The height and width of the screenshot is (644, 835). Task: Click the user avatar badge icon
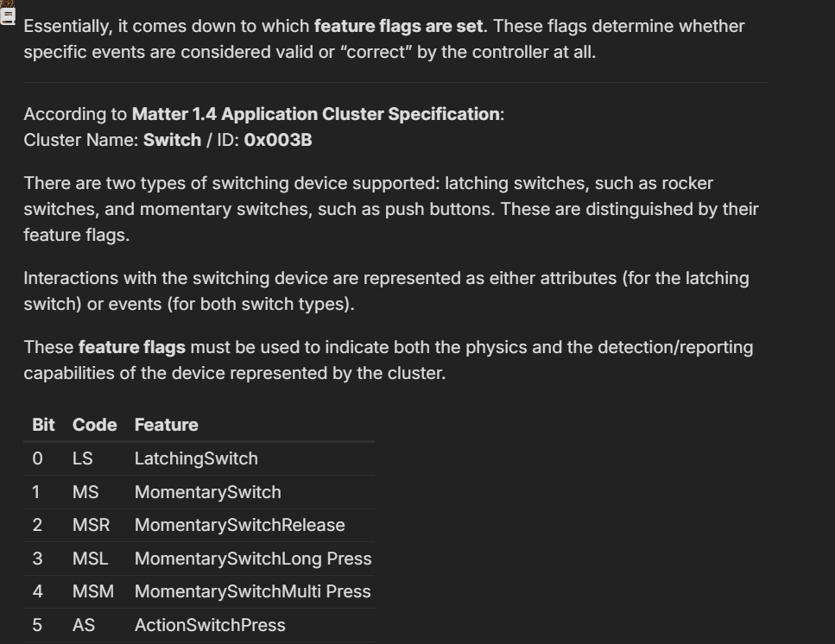tap(8, 13)
